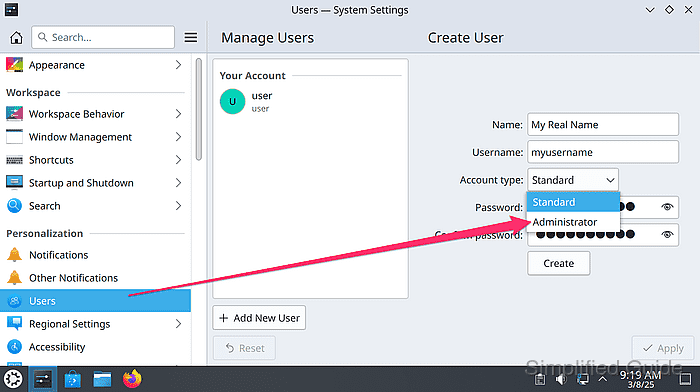Expand hidden system tray icons arrow
This screenshot has width=700, height=392.
click(x=603, y=379)
